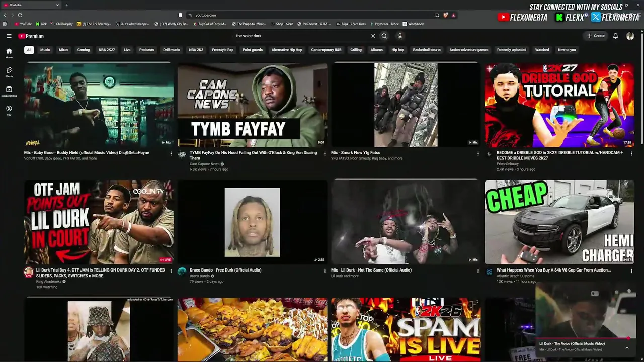644x362 pixels.
Task: Open TYMB FayFay video title link
Action: pos(253,155)
